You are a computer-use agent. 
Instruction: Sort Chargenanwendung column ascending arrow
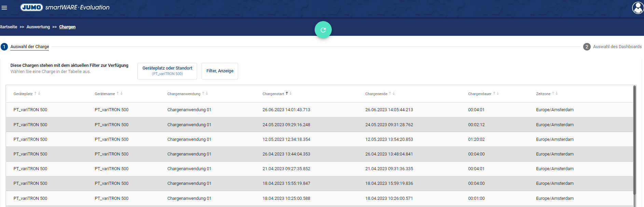pos(203,93)
